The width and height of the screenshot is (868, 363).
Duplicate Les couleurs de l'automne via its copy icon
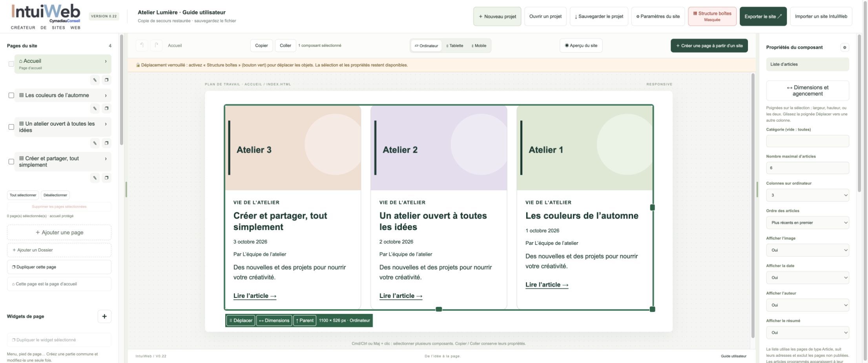pos(106,108)
